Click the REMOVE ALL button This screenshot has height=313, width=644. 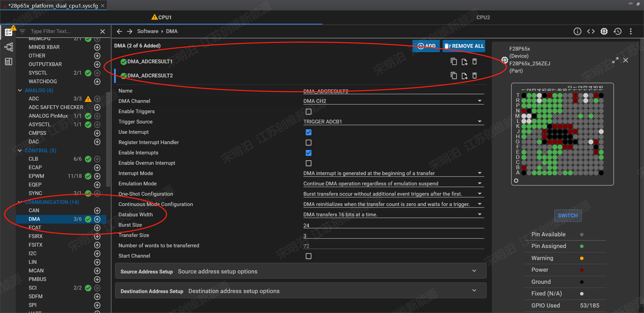pos(464,46)
